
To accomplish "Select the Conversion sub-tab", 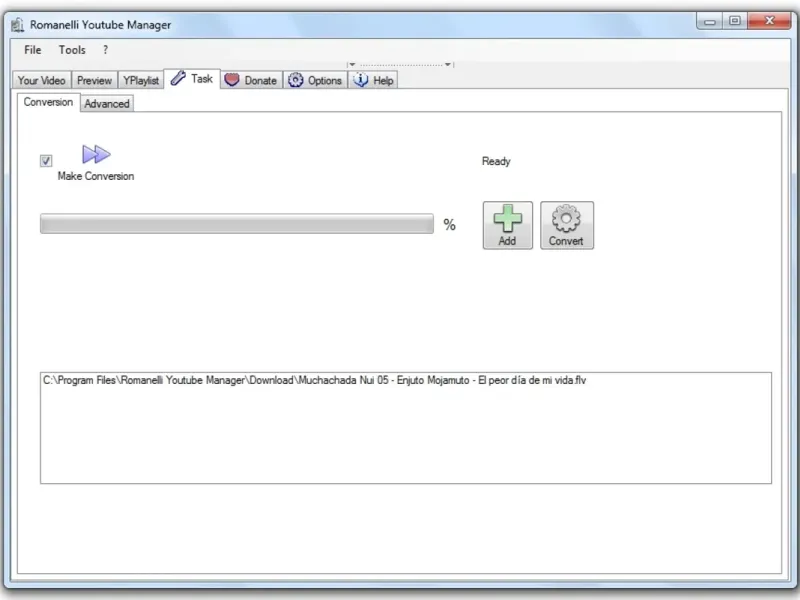I will point(48,102).
